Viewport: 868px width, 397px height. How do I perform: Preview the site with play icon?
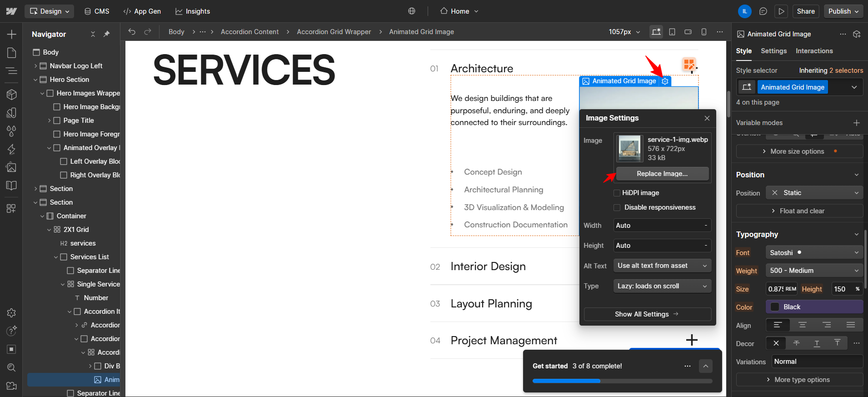point(781,11)
